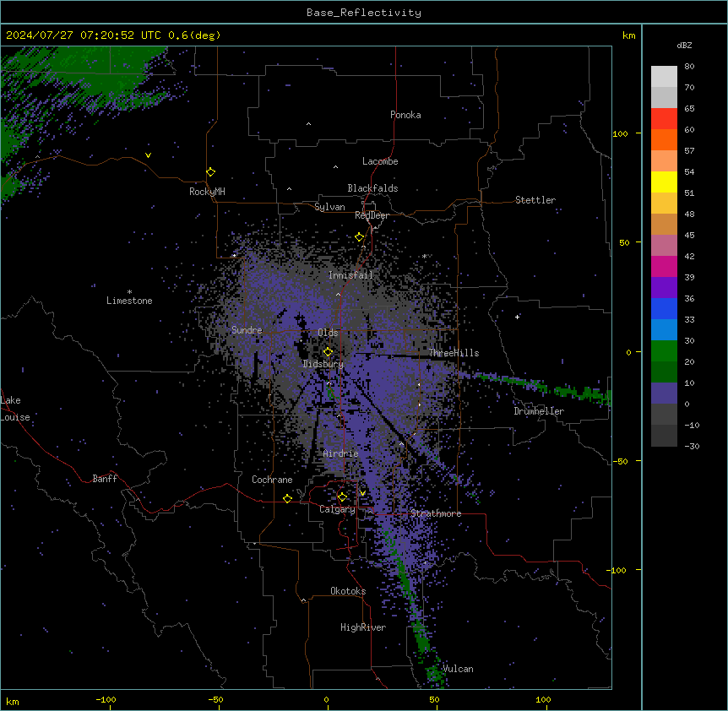Click the Vulcan label

click(x=458, y=669)
